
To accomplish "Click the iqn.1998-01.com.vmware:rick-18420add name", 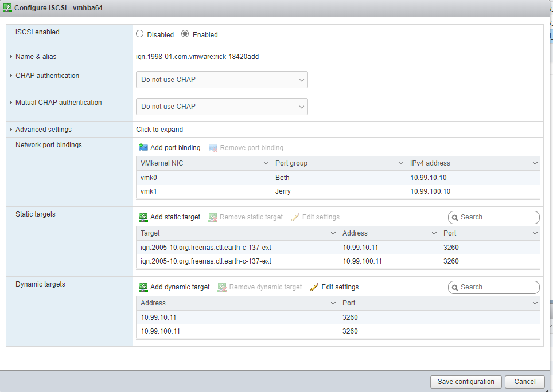I will coord(197,56).
